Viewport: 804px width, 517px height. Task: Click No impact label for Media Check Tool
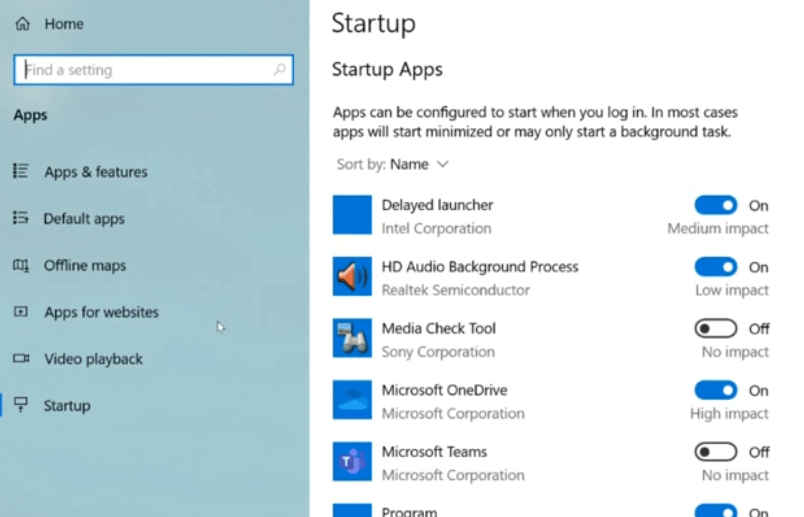(735, 352)
